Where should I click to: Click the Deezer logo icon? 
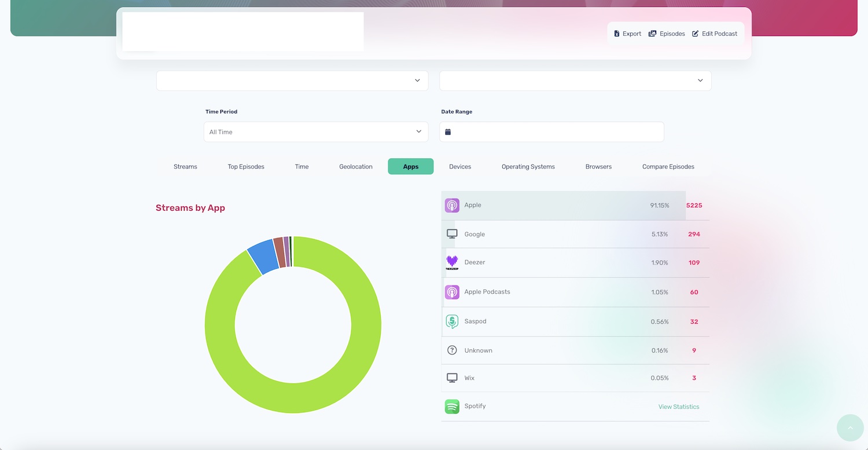pyautogui.click(x=452, y=262)
